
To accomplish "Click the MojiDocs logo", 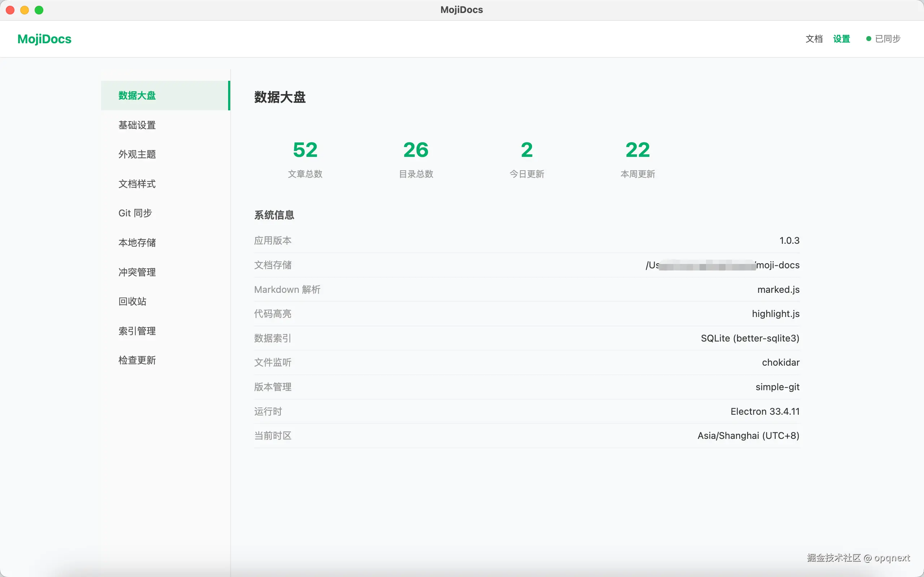I will pos(44,39).
